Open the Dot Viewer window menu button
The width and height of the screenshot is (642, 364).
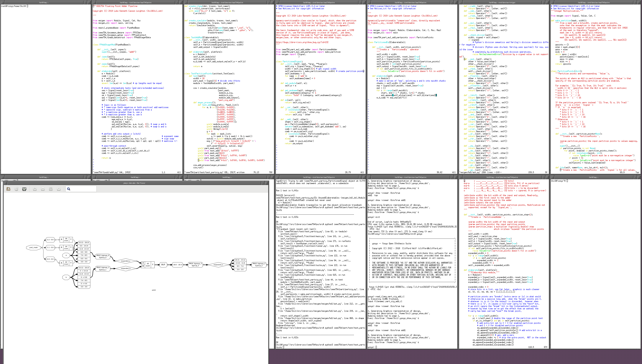(x=5, y=183)
